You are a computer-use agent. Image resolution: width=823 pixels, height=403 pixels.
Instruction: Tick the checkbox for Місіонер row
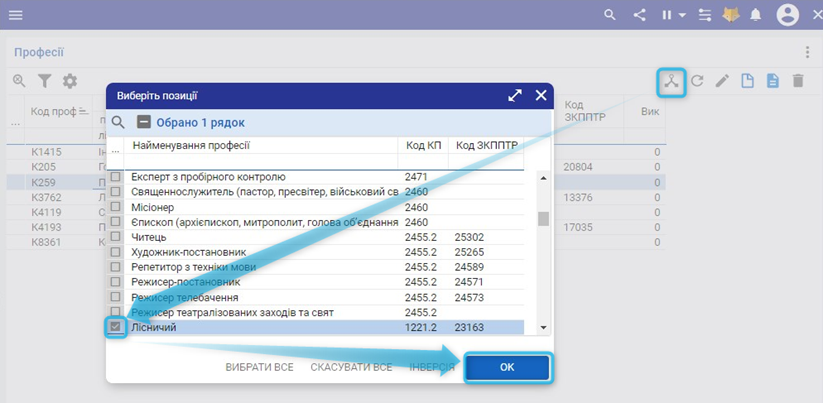point(116,207)
